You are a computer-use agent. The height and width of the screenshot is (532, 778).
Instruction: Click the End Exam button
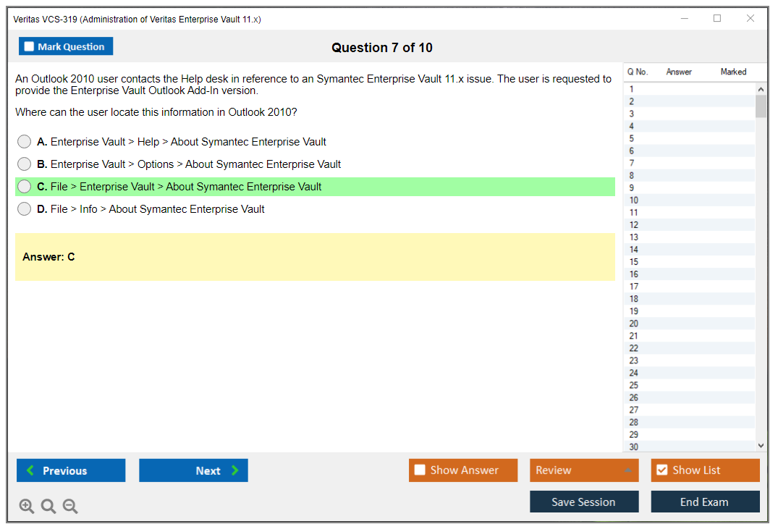705,502
